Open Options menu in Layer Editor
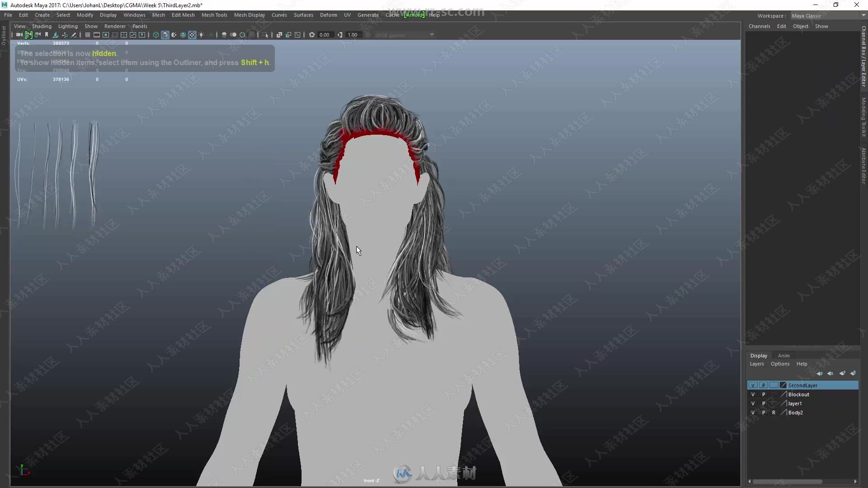 [780, 364]
